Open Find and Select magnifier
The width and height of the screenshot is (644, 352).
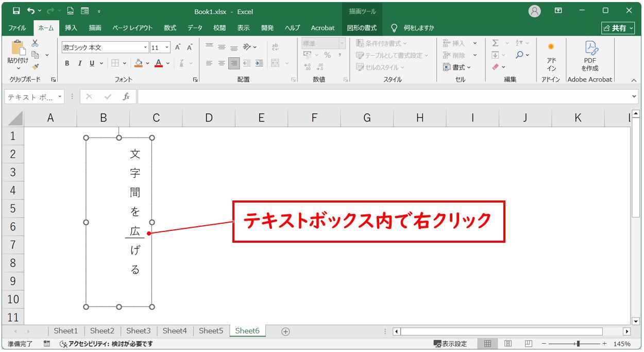[520, 55]
